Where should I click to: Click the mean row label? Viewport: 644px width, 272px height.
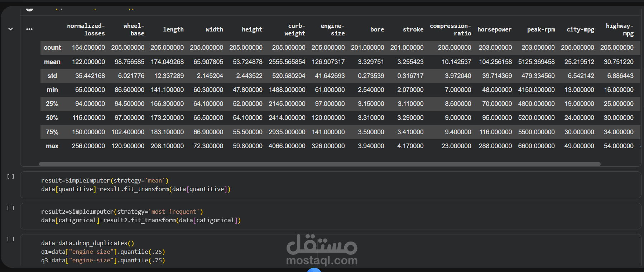(52, 62)
